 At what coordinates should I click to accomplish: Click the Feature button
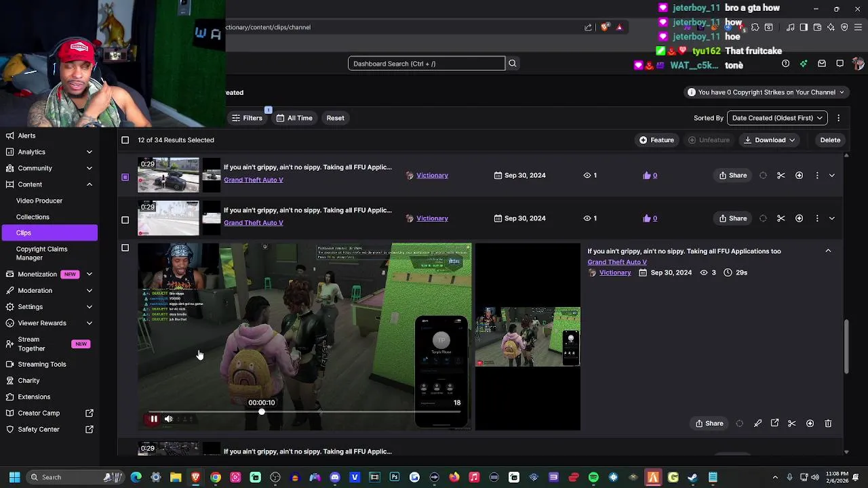click(x=656, y=140)
